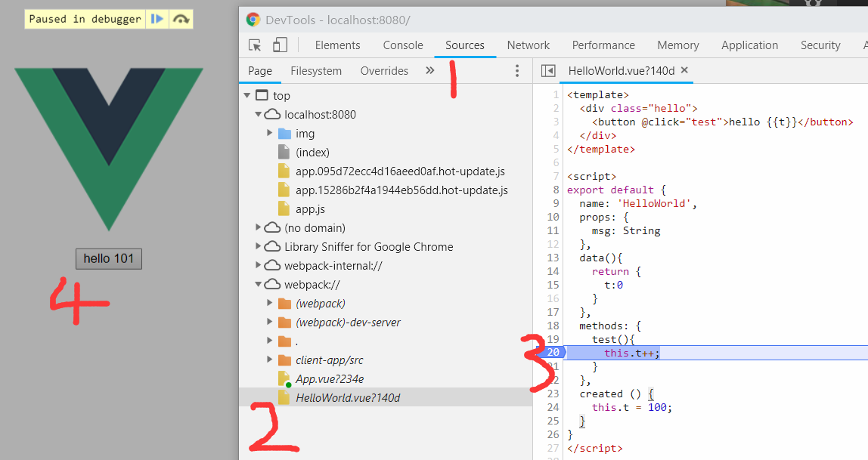Show more navigator tabs chevron
Image resolution: width=868 pixels, height=460 pixels.
point(429,71)
